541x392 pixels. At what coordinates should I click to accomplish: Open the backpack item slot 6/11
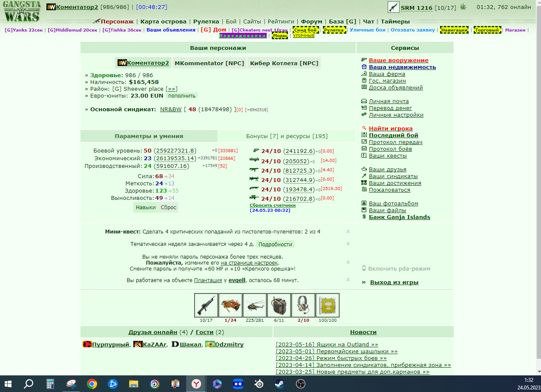point(279,305)
